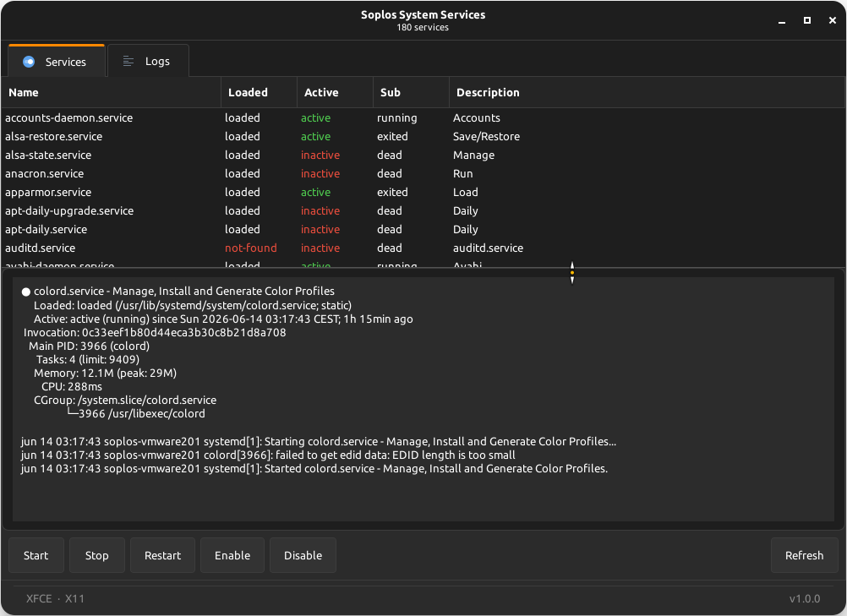The image size is (847, 616).
Task: Click the pane divider handle above details
Action: (572, 273)
